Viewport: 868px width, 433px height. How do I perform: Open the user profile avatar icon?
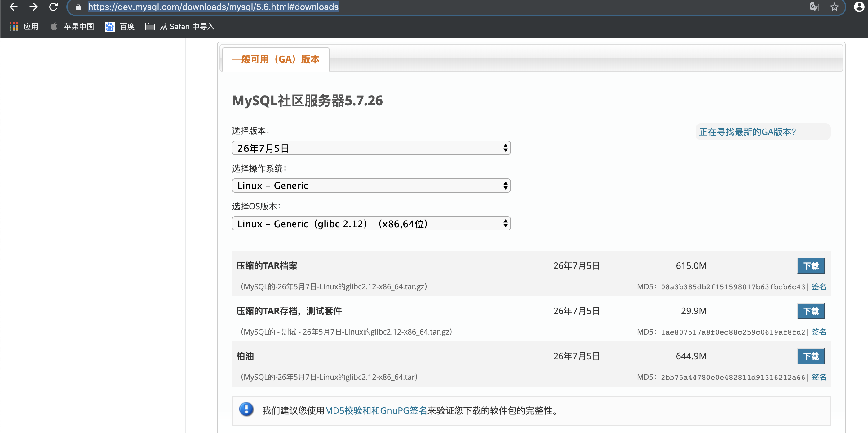tap(859, 7)
